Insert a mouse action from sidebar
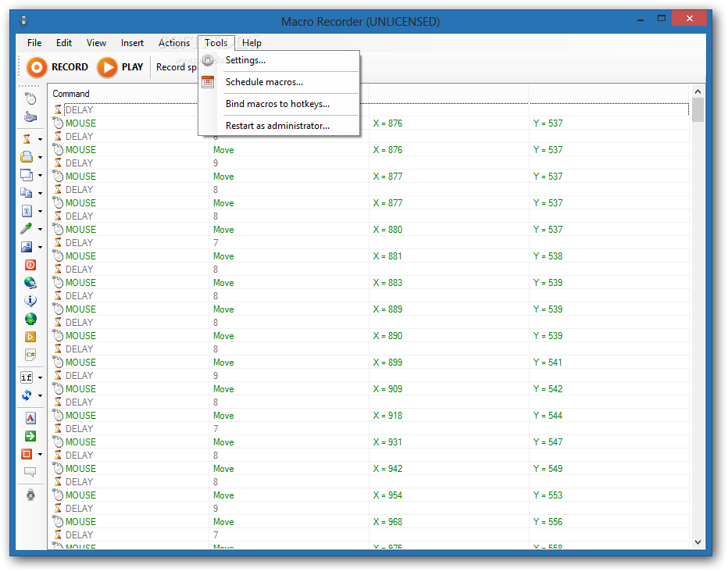 [30, 98]
